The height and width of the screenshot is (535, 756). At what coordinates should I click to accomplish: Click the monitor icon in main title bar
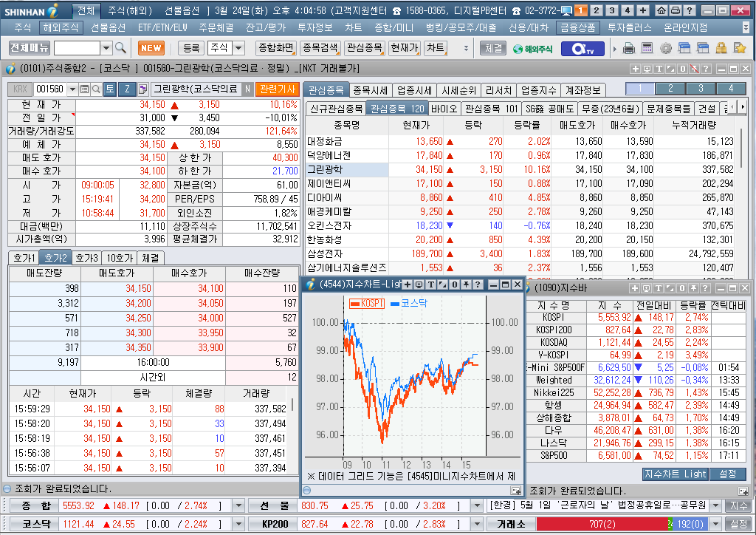tap(566, 10)
